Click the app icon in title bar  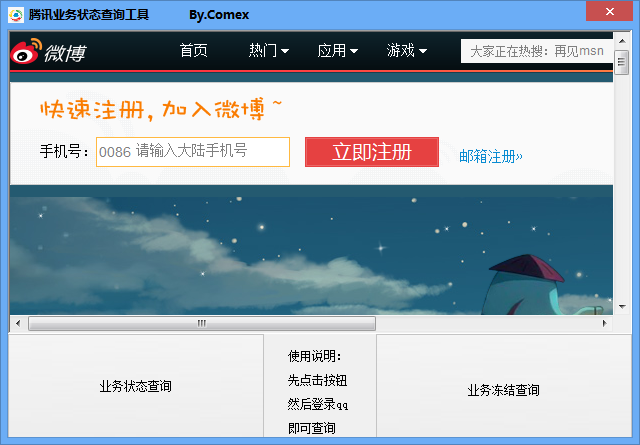click(16, 15)
